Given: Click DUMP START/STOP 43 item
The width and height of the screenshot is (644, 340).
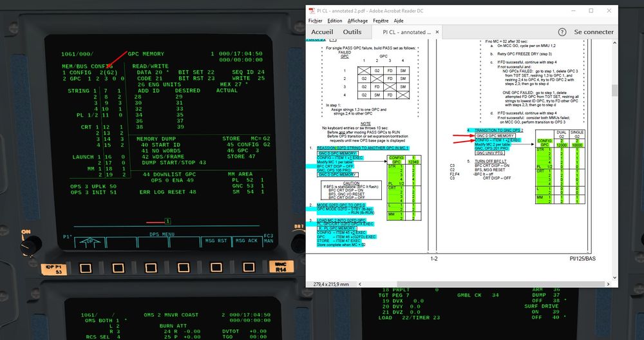Looking at the screenshot, I should (174, 163).
